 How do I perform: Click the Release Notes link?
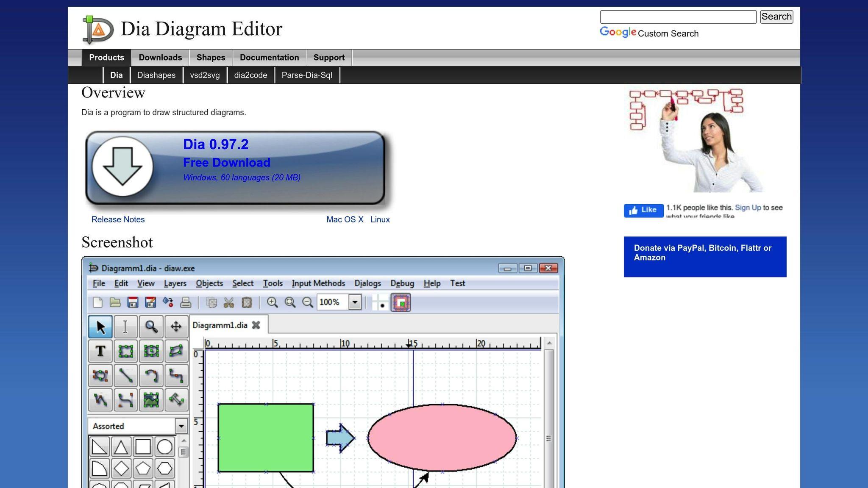point(118,219)
